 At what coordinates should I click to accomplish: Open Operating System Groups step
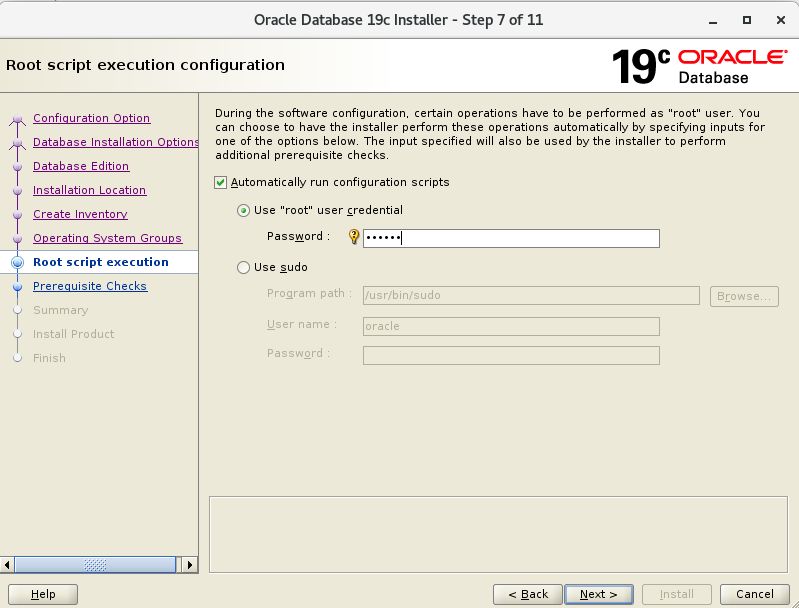click(107, 238)
